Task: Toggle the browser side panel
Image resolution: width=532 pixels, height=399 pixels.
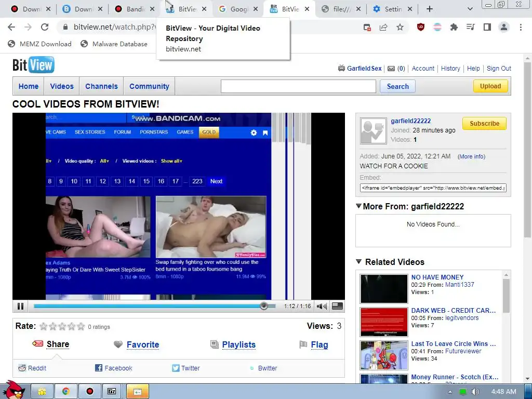Action: [x=487, y=27]
